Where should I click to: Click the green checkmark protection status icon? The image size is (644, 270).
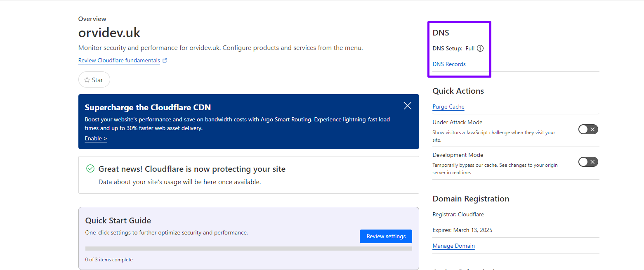coord(90,169)
